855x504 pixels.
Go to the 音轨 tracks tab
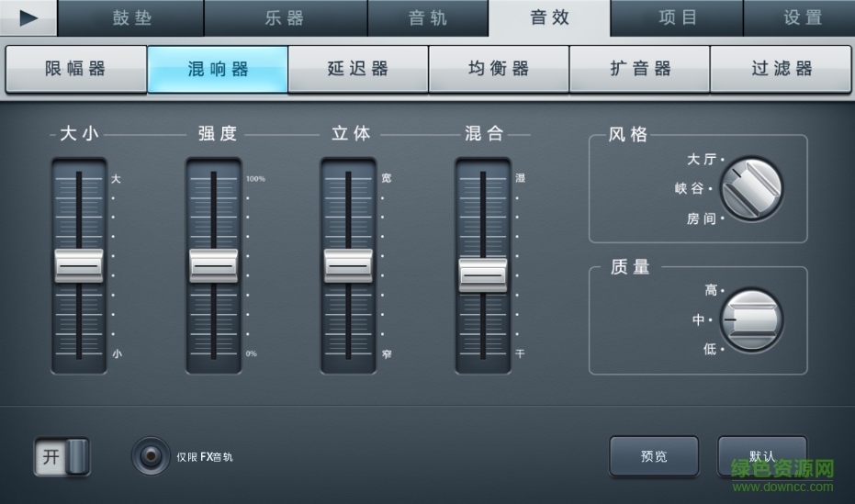pyautogui.click(x=428, y=18)
